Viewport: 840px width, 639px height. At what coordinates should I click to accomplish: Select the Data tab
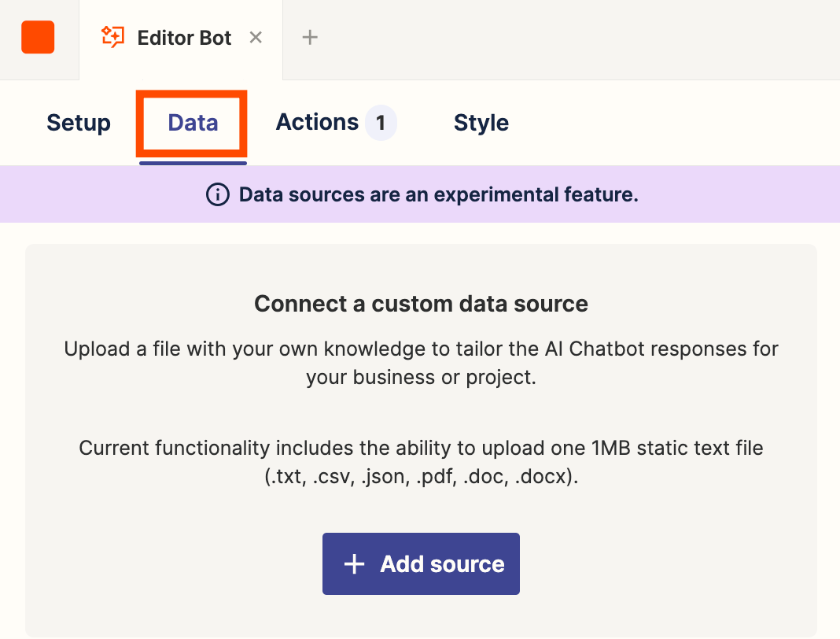tap(193, 123)
